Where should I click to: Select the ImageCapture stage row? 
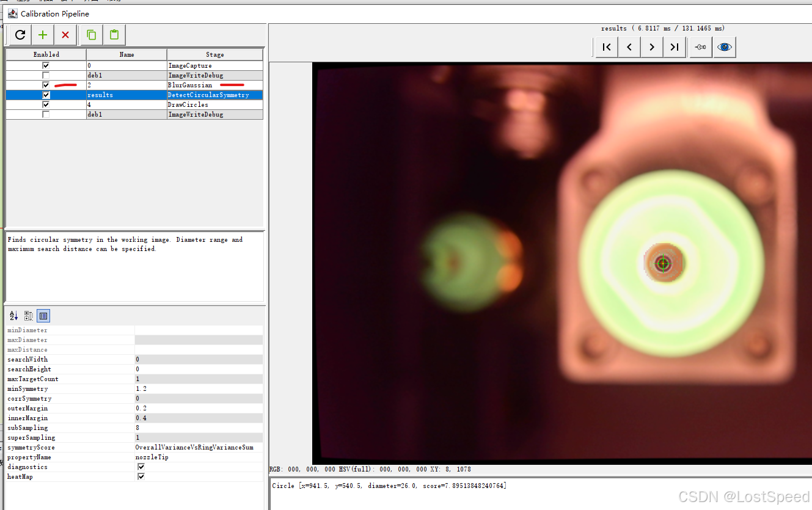(134, 65)
